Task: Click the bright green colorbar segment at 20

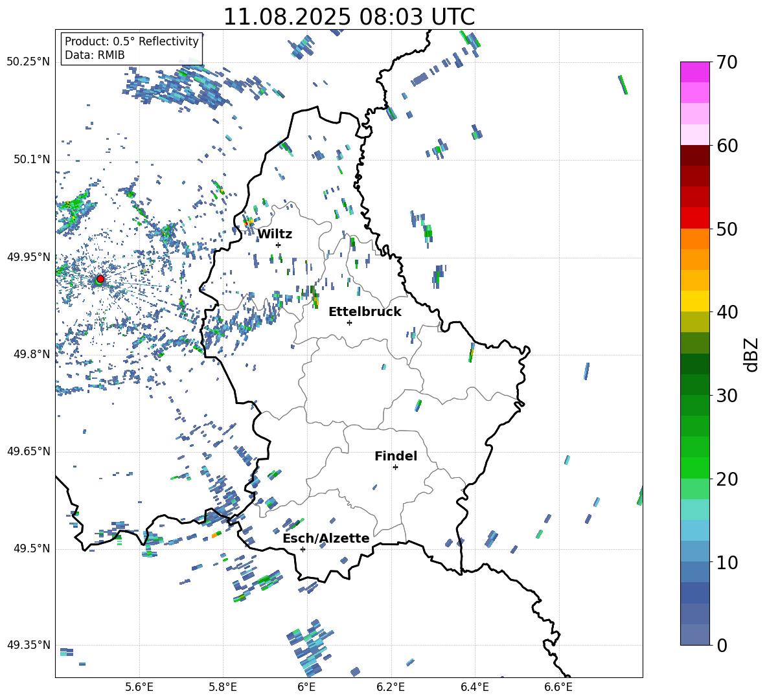Action: (x=694, y=468)
